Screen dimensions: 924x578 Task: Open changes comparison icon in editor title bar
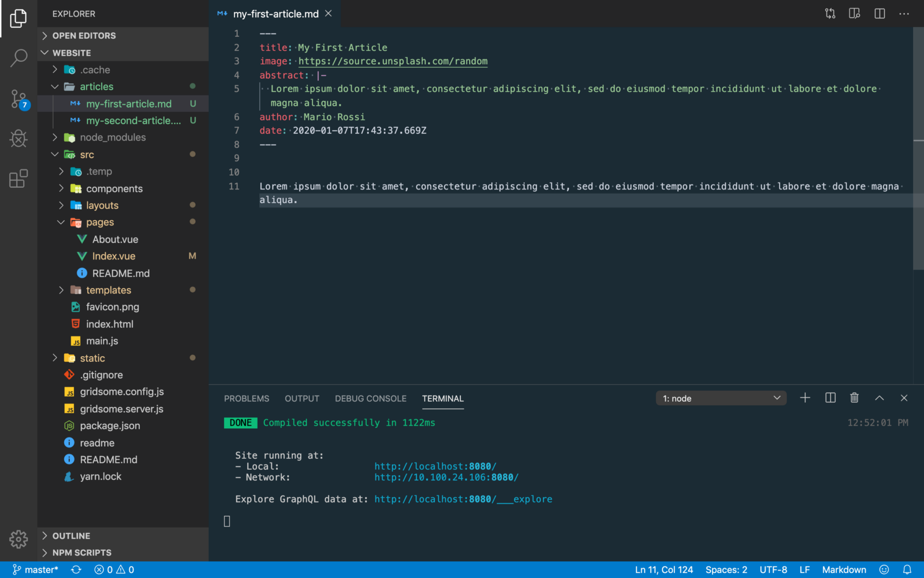click(x=830, y=13)
